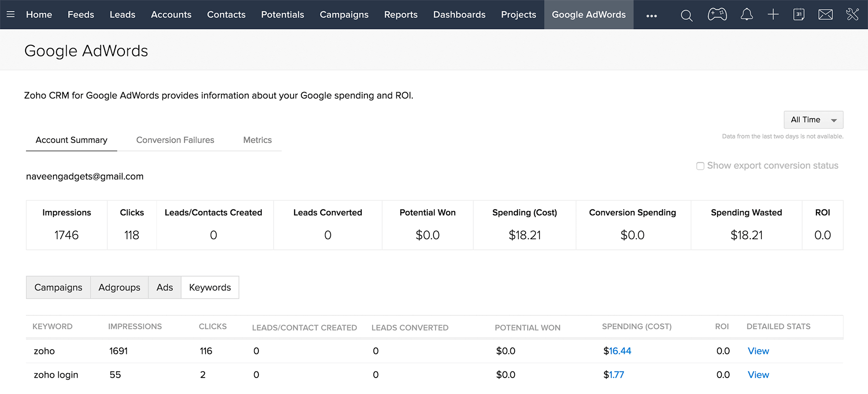Enable Show export conversion status checkbox
Image resolution: width=868 pixels, height=394 pixels.
(x=700, y=166)
